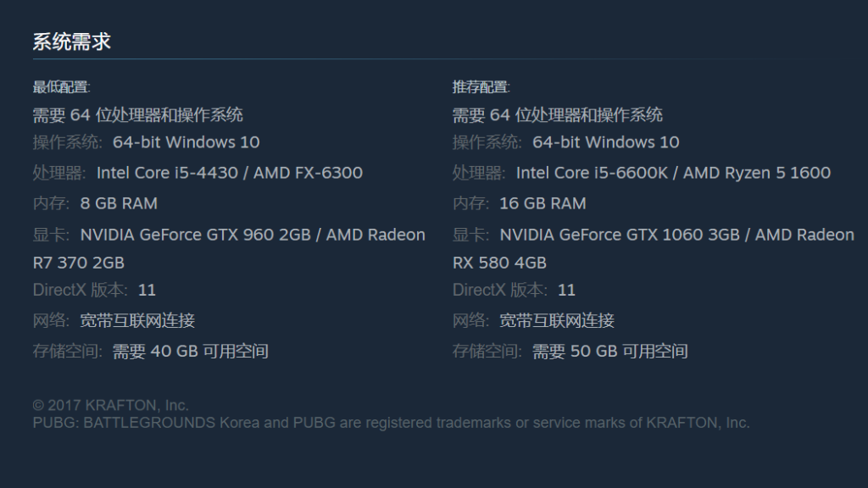Click the 系统需求 section heading

point(72,42)
